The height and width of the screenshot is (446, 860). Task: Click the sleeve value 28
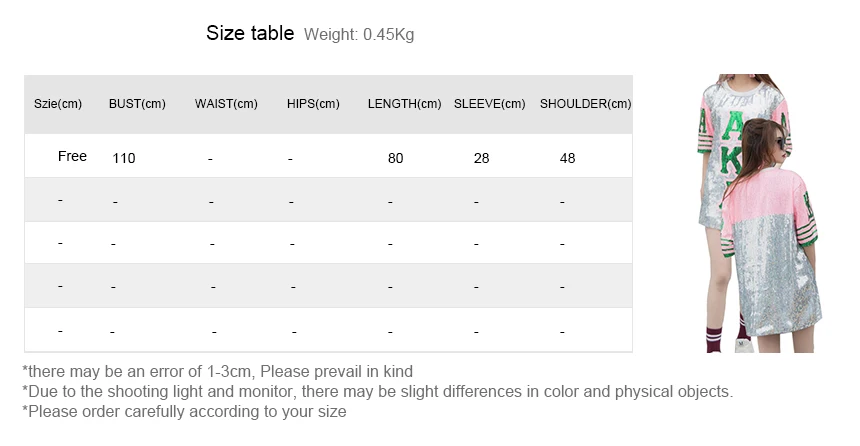click(x=481, y=158)
